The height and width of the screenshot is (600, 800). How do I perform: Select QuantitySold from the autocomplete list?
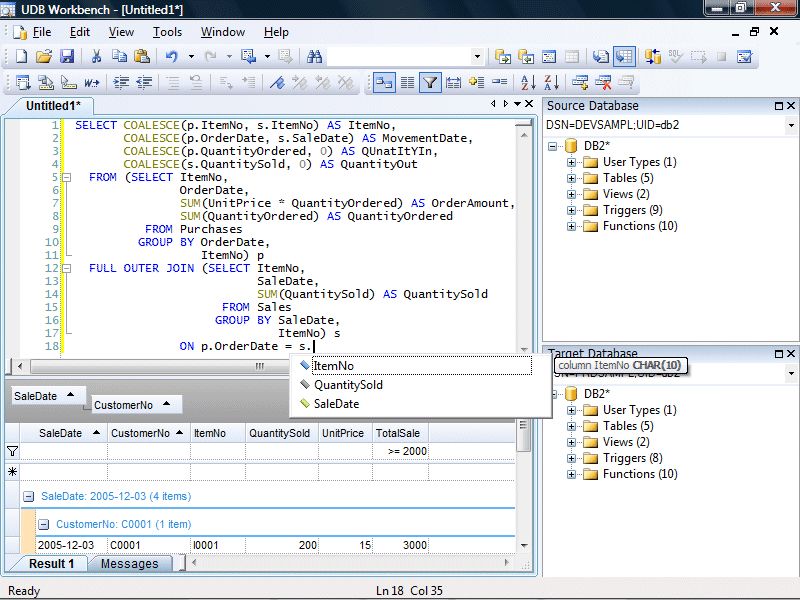(x=348, y=385)
